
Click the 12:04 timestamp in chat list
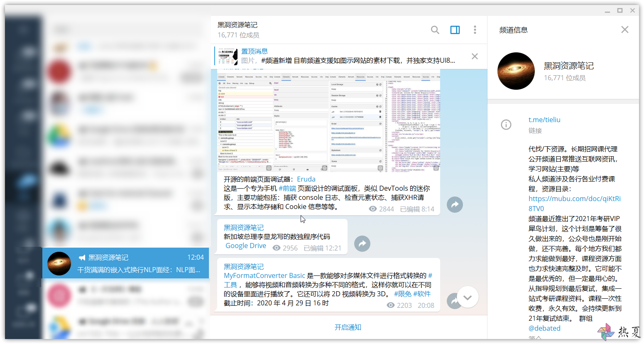click(x=196, y=257)
